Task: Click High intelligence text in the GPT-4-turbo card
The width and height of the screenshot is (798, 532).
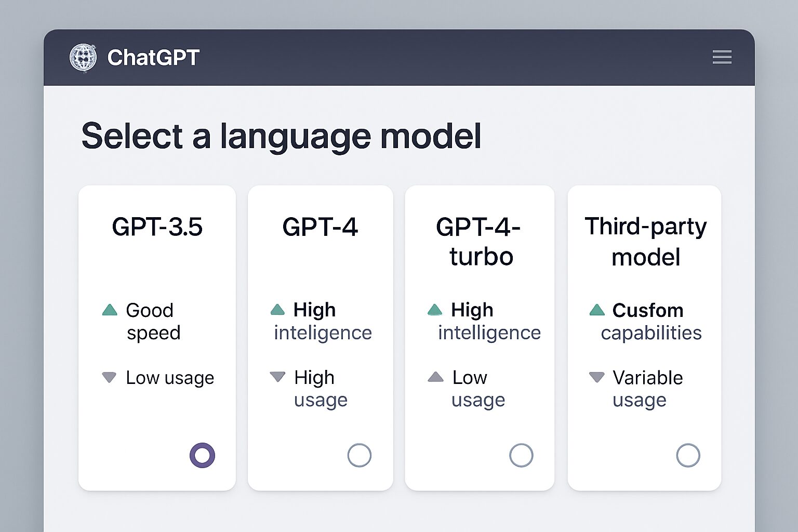Action: (x=489, y=322)
